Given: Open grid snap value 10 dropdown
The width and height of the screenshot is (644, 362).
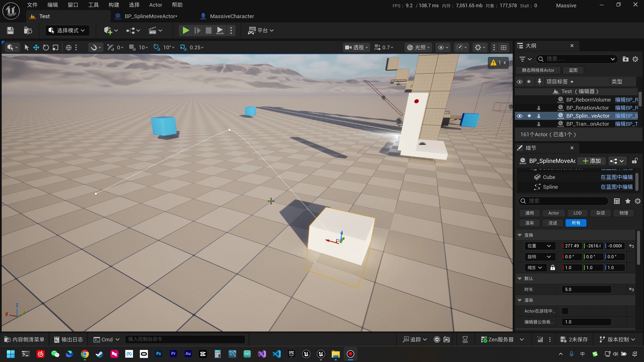Looking at the screenshot, I should 144,47.
